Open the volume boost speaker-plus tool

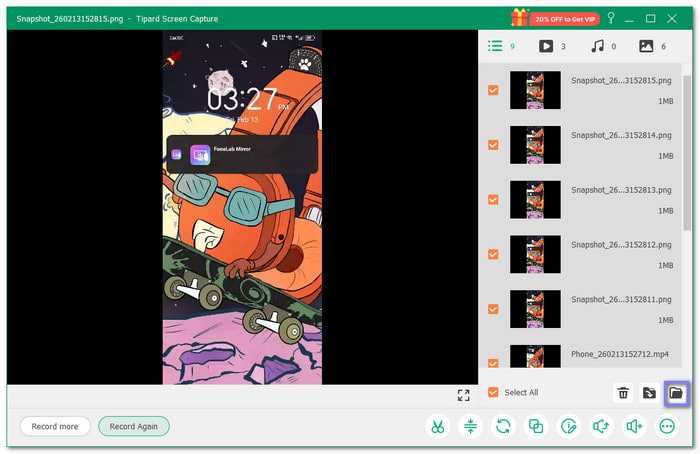coord(634,426)
